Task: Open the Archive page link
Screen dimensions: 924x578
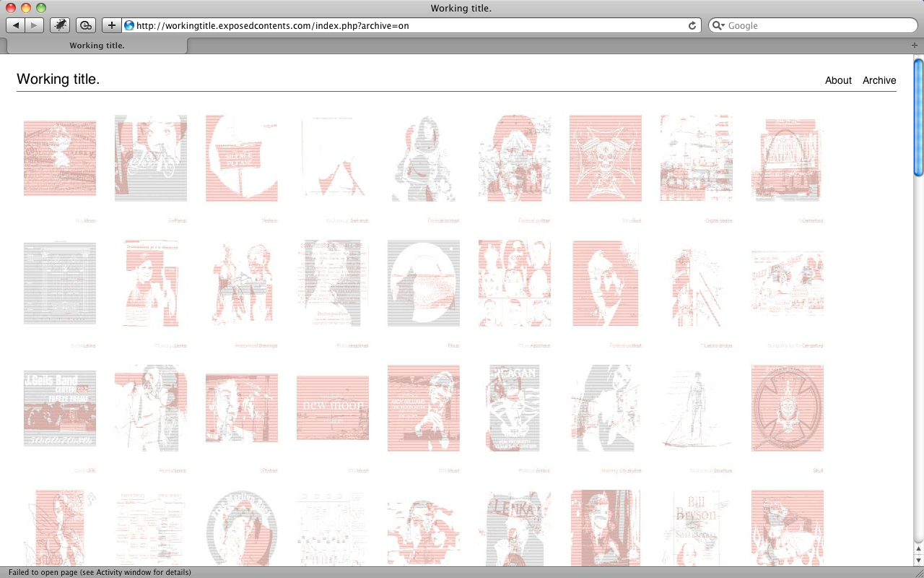Action: (879, 80)
